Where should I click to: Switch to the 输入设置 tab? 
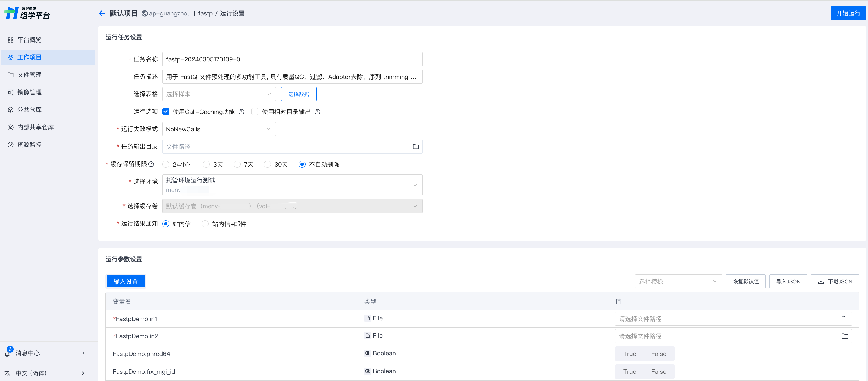[126, 281]
